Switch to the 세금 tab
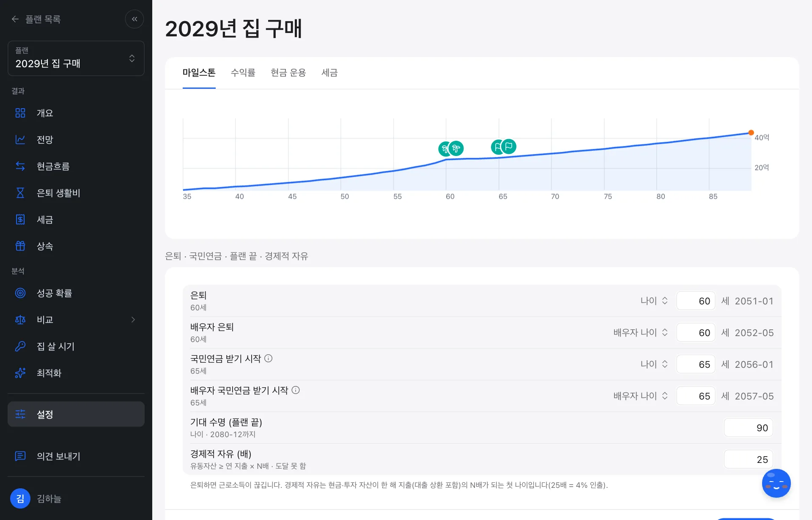Screen dimensions: 812x520 coord(329,73)
